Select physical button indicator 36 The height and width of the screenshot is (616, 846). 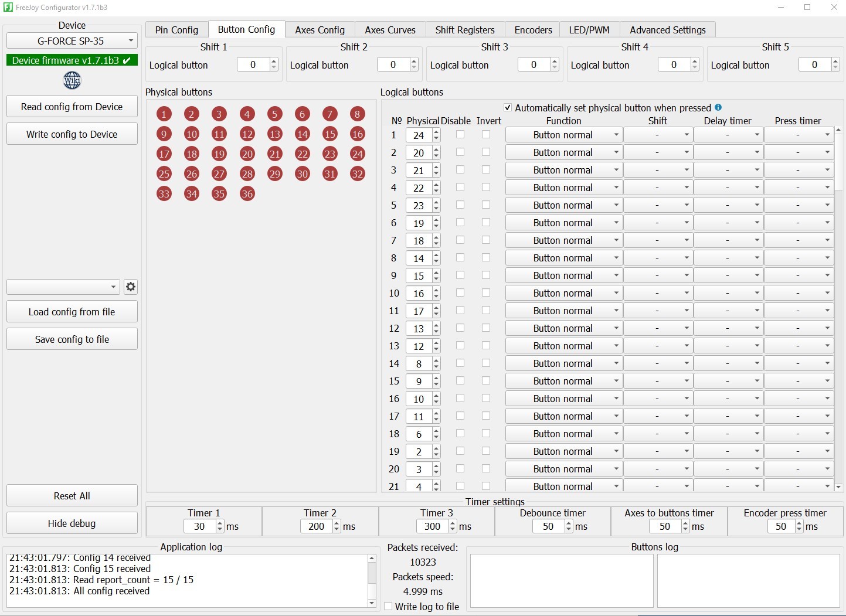[x=247, y=194]
